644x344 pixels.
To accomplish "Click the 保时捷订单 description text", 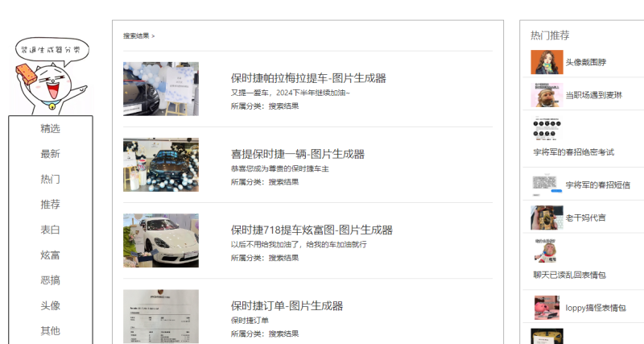I will pyautogui.click(x=250, y=321).
